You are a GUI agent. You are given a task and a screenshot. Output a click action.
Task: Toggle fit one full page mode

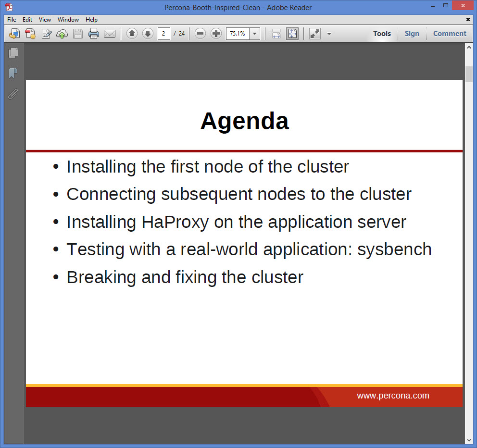coord(292,34)
